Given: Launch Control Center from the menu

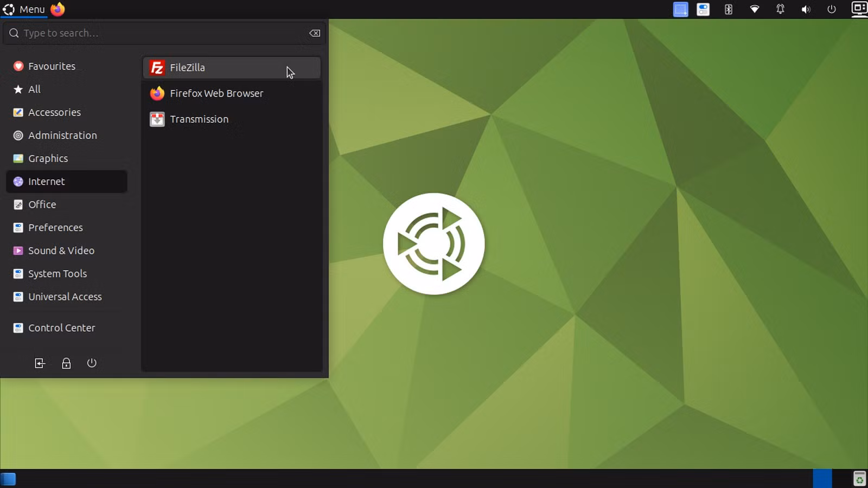Looking at the screenshot, I should pos(66,328).
